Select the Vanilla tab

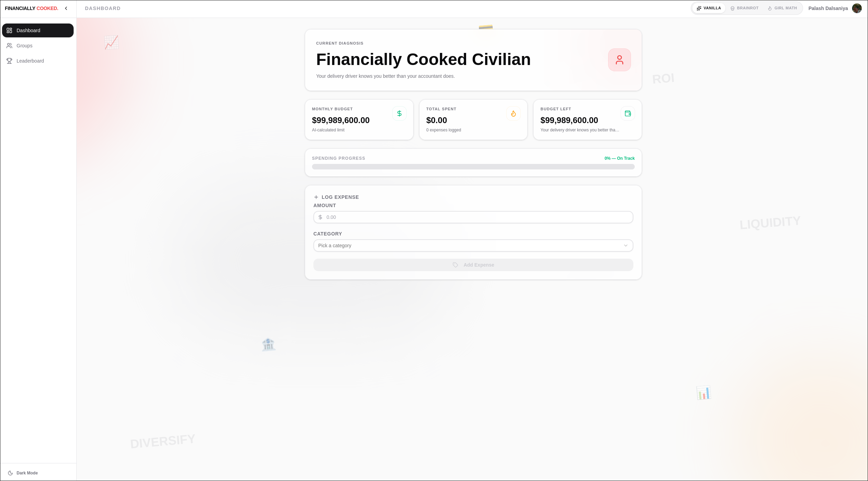tap(708, 8)
